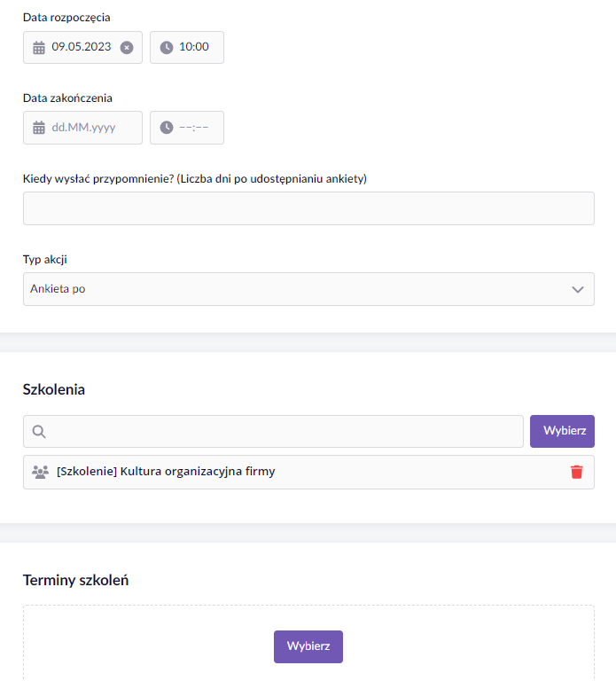Image resolution: width=616 pixels, height=681 pixels.
Task: Delete the Kultura organizacyjna firmy training
Action: pyautogui.click(x=576, y=472)
